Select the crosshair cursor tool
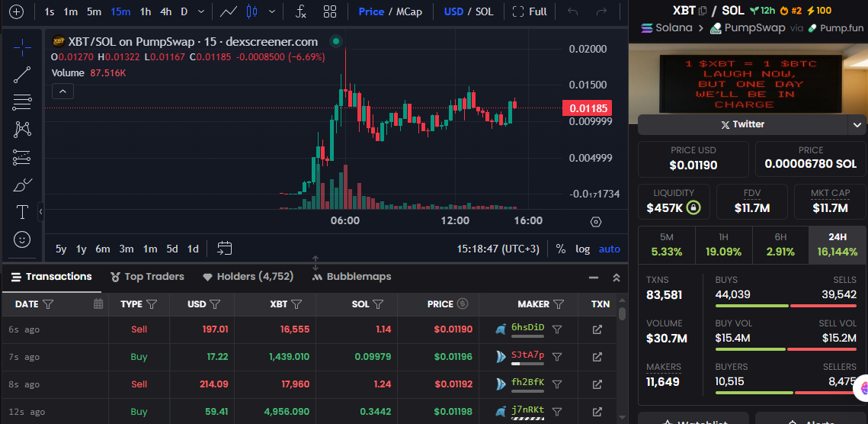This screenshot has height=424, width=868. (x=22, y=47)
